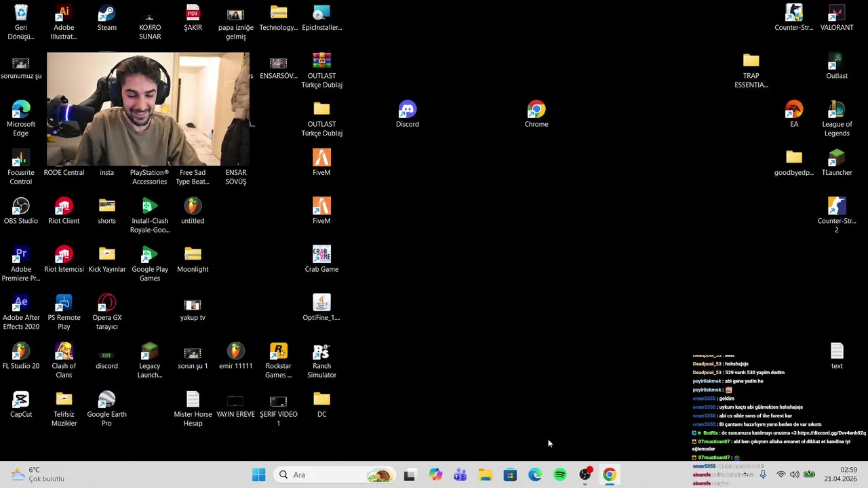This screenshot has width=868, height=488.
Task: Open Microsoft Teams taskbar icon
Action: (460, 475)
